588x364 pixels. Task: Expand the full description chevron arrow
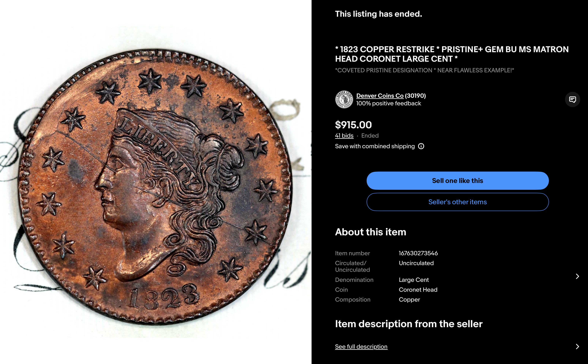tap(577, 346)
